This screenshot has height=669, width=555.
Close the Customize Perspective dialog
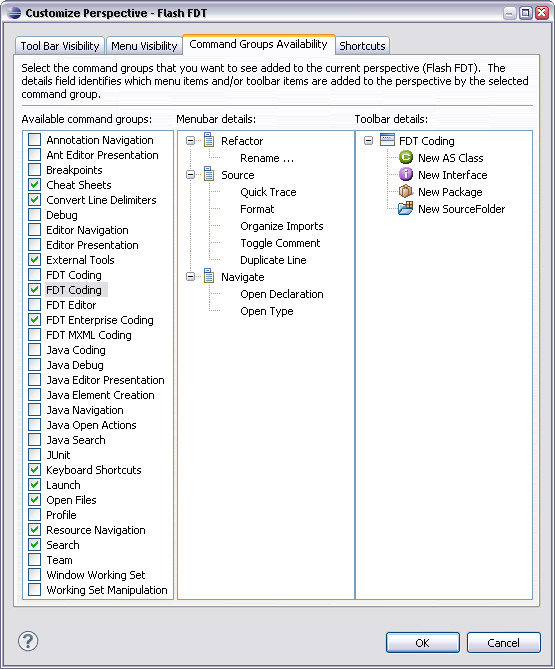pos(542,13)
